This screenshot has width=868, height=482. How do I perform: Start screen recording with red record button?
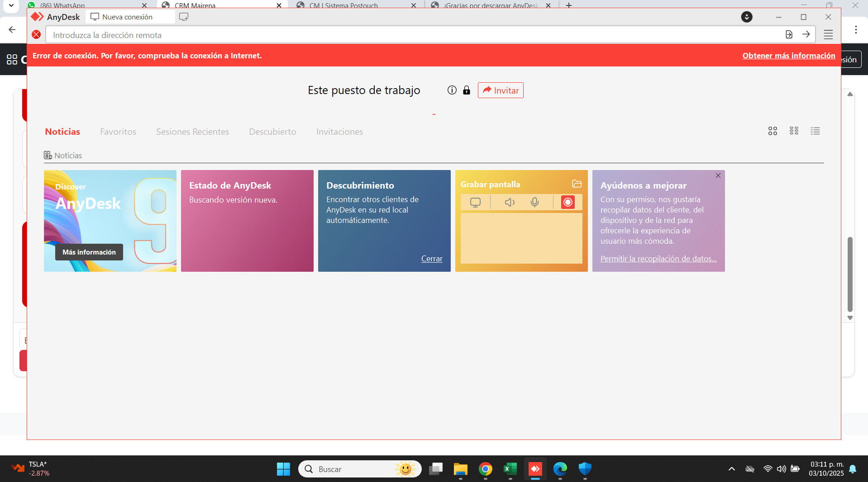coord(568,202)
